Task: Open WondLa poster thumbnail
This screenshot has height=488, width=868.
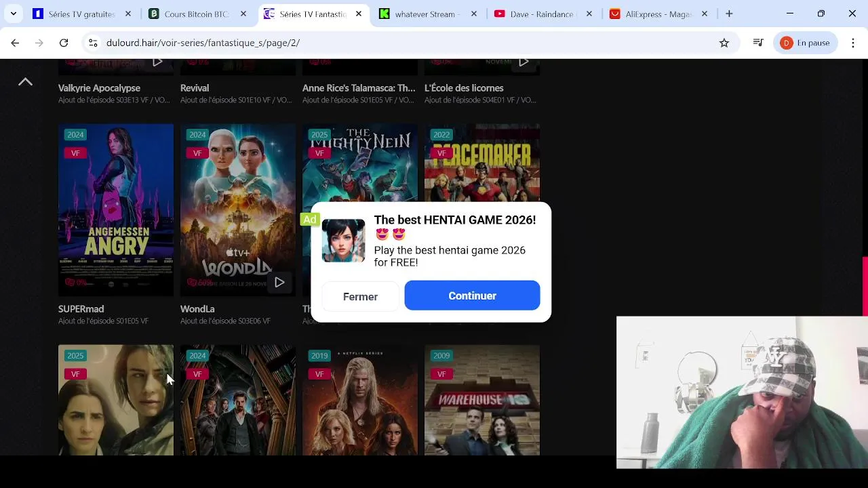Action: coord(238,210)
